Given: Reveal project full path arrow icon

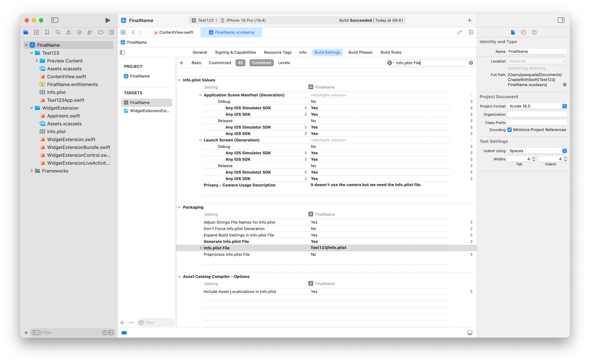Looking at the screenshot, I should pos(565,85).
